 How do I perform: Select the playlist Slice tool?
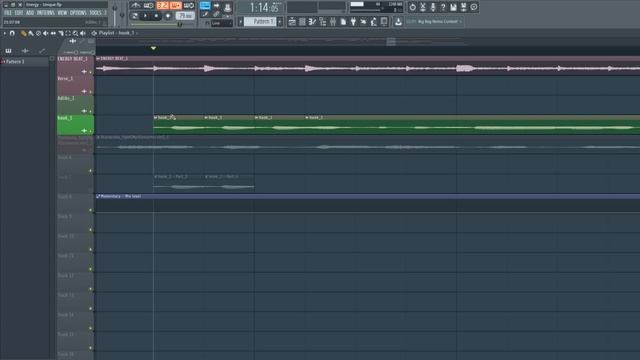coord(60,33)
